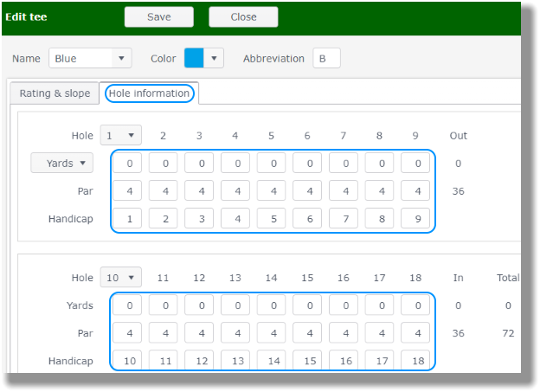The image size is (540, 392).
Task: Edit Yards field for hole 1
Action: 127,163
